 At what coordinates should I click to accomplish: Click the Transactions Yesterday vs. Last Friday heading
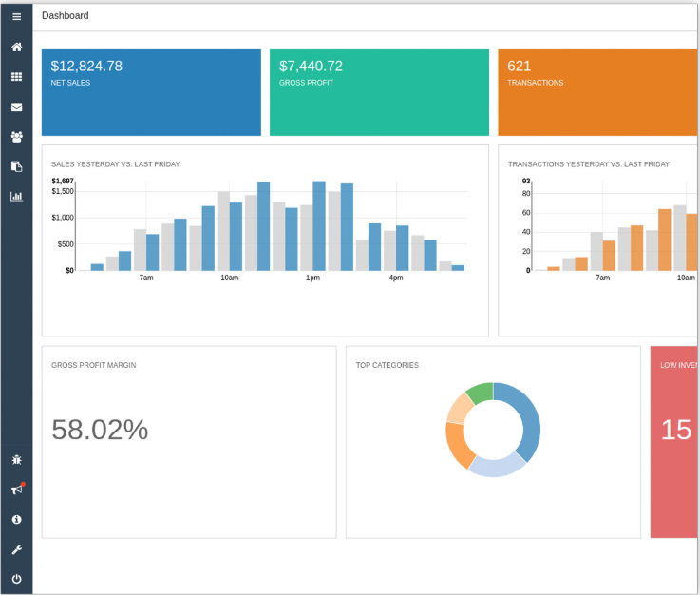point(588,164)
